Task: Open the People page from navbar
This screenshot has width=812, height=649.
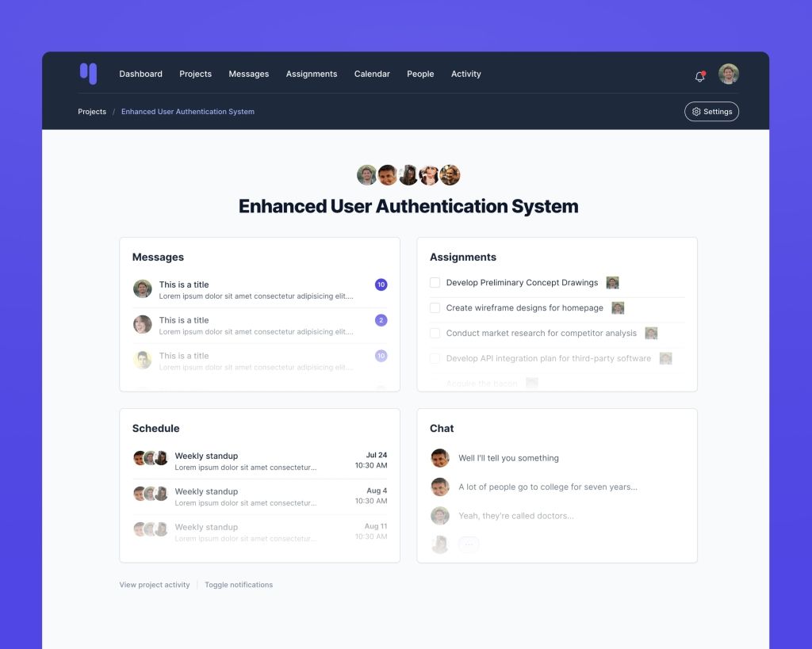Action: (x=420, y=74)
